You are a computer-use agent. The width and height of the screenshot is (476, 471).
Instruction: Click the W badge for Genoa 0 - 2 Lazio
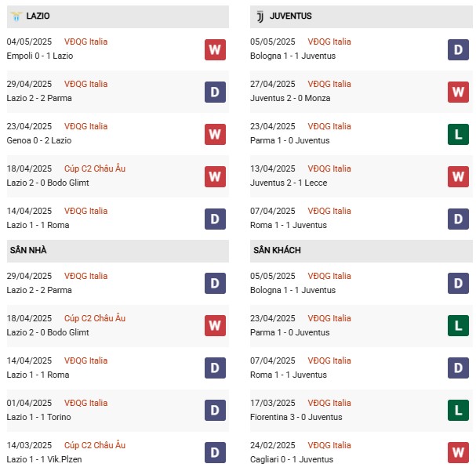pyautogui.click(x=215, y=134)
